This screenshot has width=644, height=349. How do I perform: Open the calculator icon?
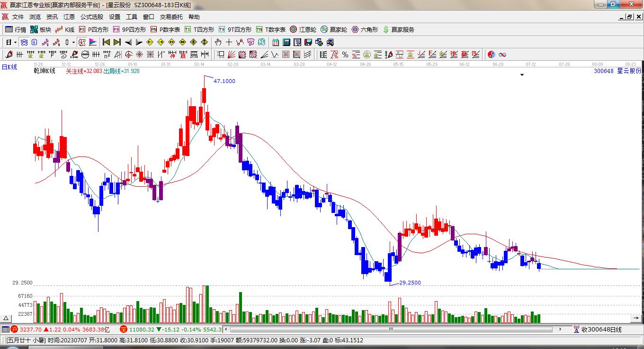(x=286, y=42)
